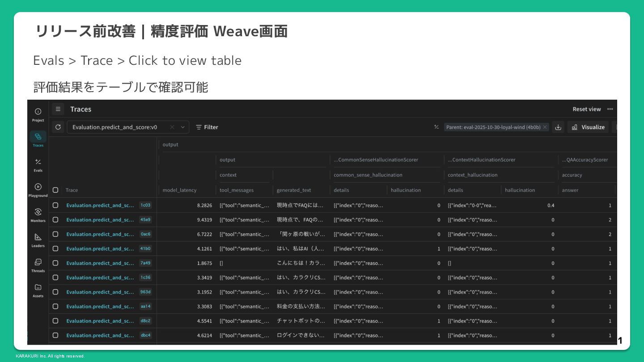
Task: Click the QAAccuracyScorer group header
Action: tap(585, 160)
